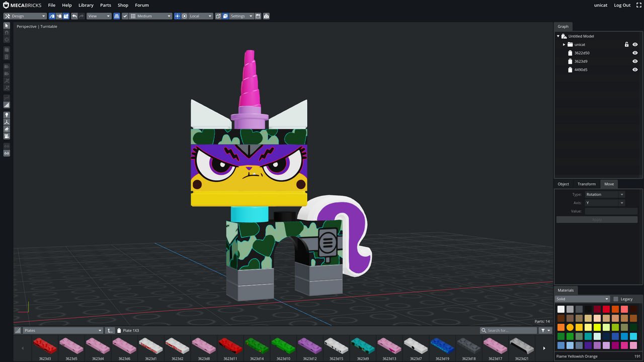Pick the Flame Yellowish Orange round swatch
Viewport: 644px width, 362px height.
pyautogui.click(x=570, y=327)
